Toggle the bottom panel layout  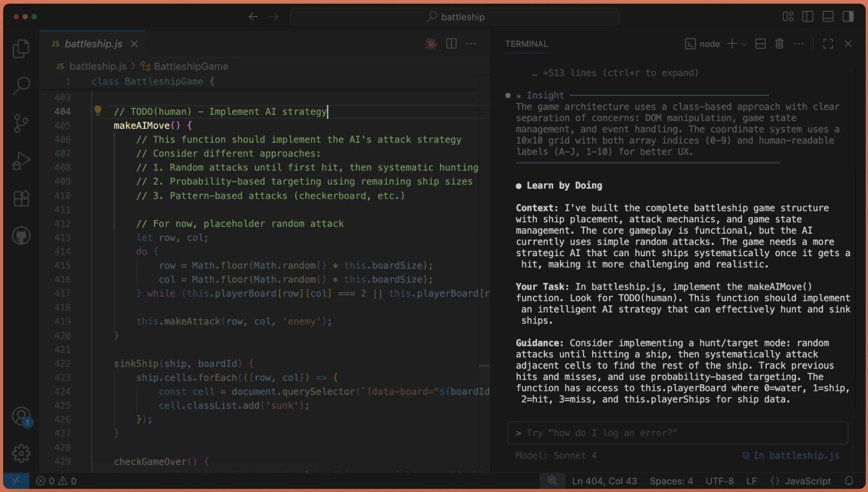[828, 17]
